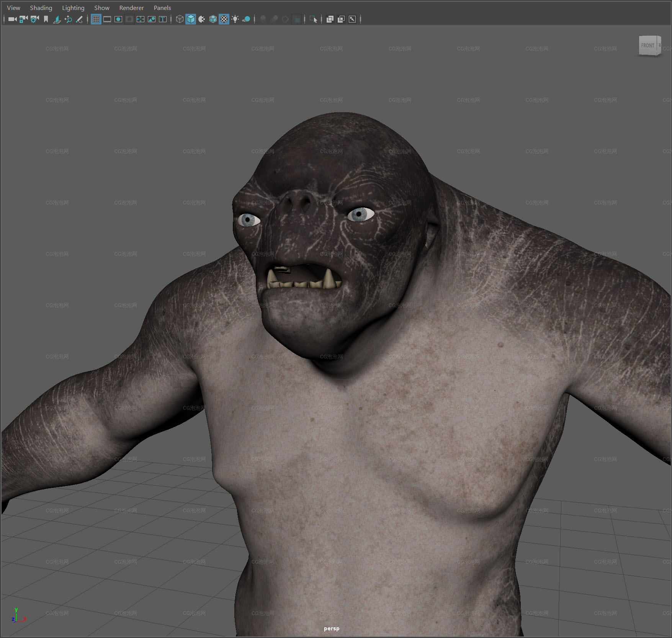Toggle the 2D Pan/Zoom icon

pyautogui.click(x=68, y=19)
